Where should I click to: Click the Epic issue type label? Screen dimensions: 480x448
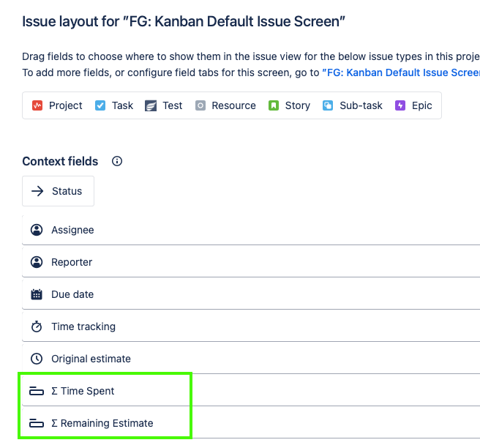coord(422,105)
